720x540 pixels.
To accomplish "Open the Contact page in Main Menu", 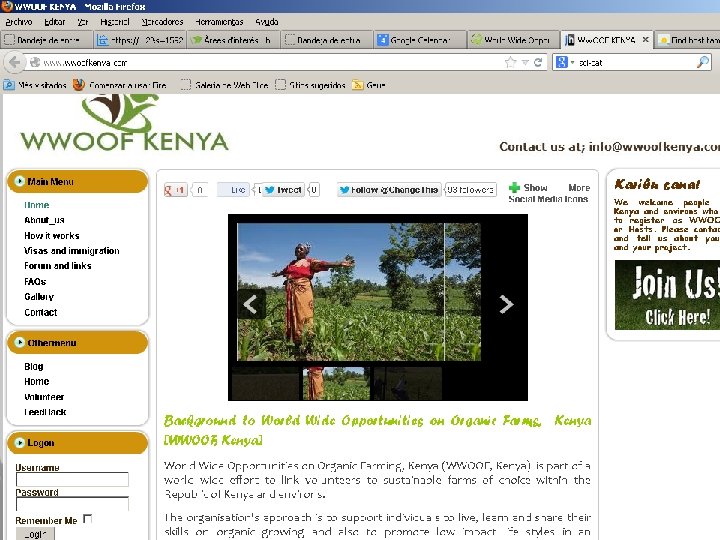I will (x=41, y=312).
